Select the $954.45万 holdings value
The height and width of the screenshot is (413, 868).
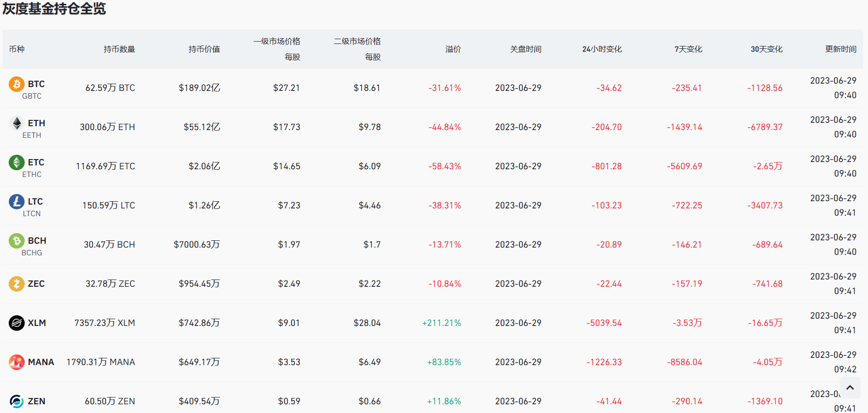coord(199,284)
